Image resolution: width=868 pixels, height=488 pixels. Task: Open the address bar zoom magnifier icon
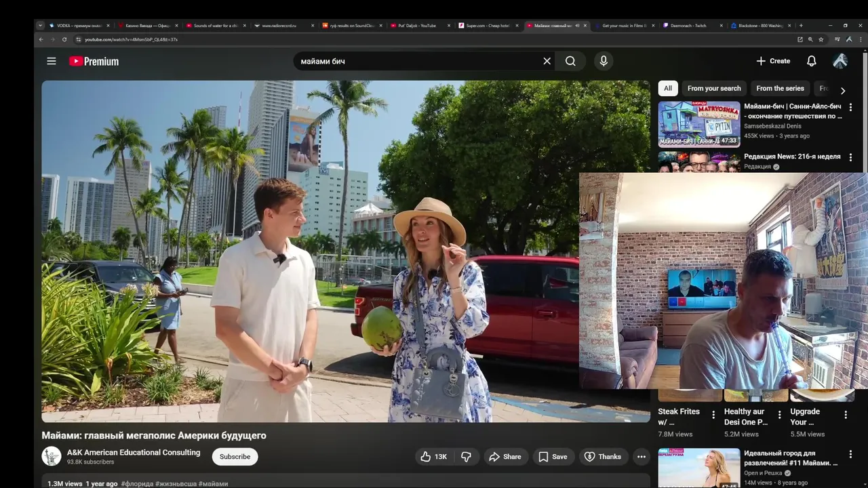(x=810, y=39)
